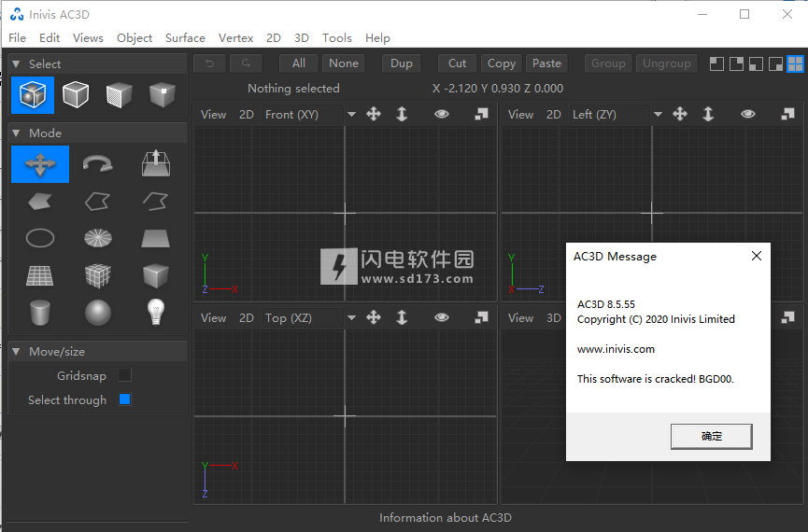Select Surface selection mode icon
The image size is (808, 532).
pyautogui.click(x=119, y=95)
